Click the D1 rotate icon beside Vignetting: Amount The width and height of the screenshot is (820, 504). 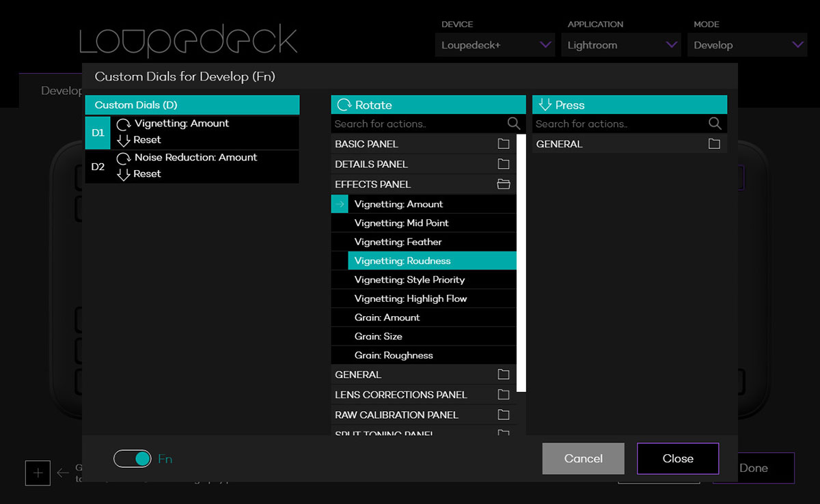pyautogui.click(x=124, y=124)
